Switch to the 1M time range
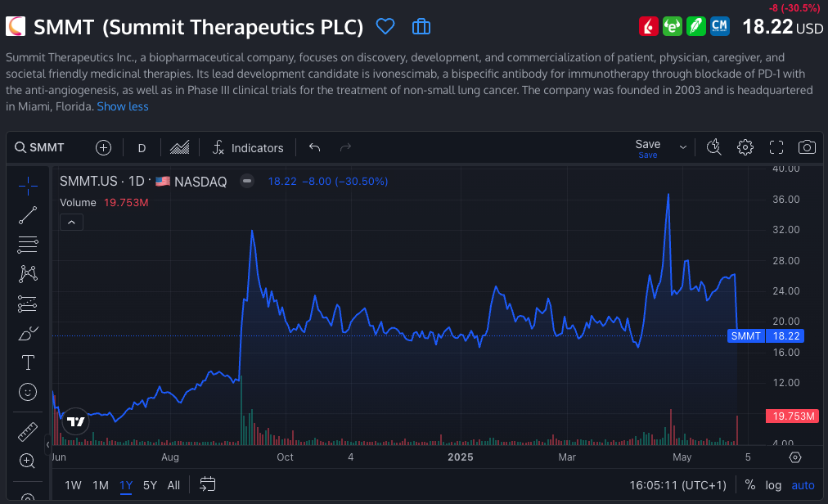The height and width of the screenshot is (504, 828). click(x=101, y=485)
